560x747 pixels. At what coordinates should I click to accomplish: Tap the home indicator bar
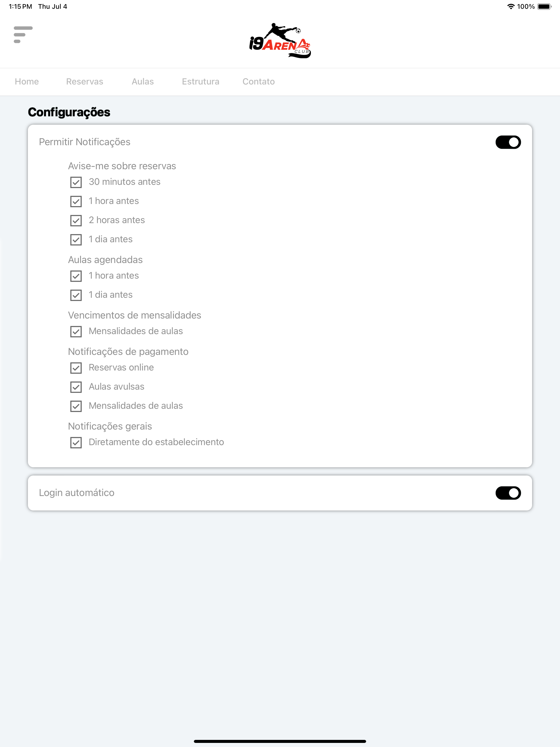tap(280, 742)
